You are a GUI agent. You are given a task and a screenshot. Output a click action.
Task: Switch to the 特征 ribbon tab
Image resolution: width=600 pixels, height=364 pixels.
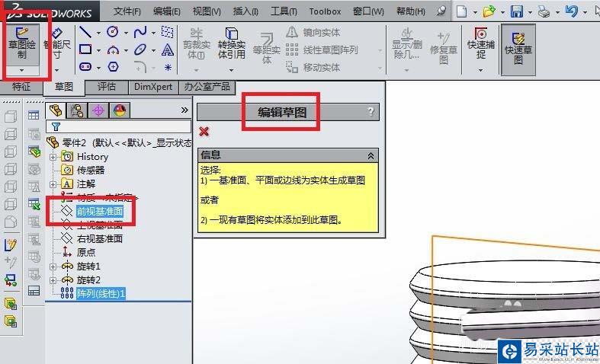click(x=21, y=87)
